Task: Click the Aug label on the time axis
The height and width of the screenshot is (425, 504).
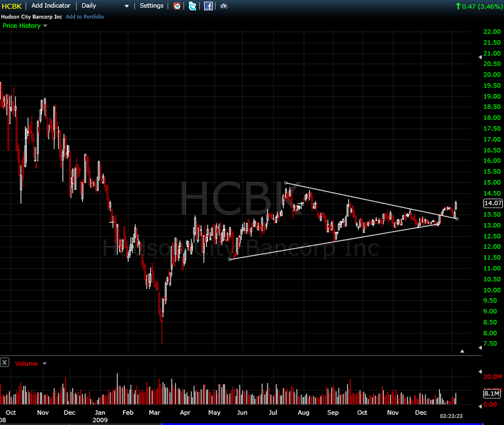Action: 303,413
